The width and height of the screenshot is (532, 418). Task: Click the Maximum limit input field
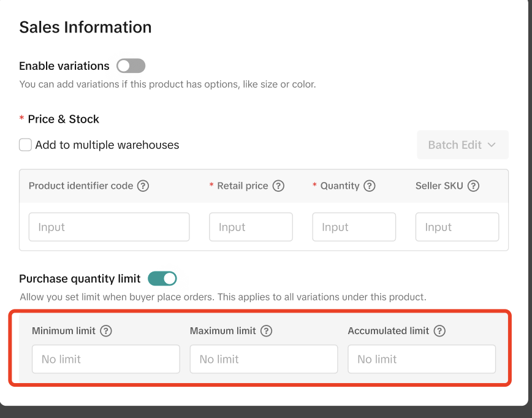click(264, 359)
